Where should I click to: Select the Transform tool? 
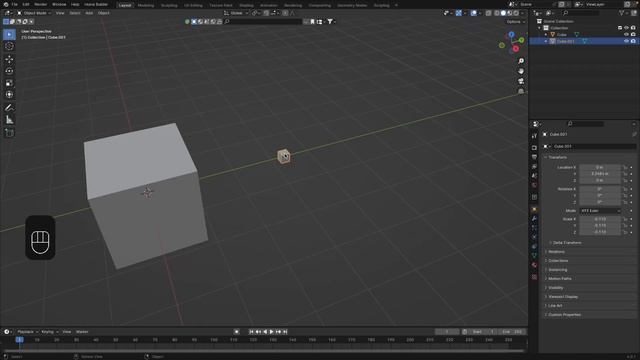(x=9, y=95)
